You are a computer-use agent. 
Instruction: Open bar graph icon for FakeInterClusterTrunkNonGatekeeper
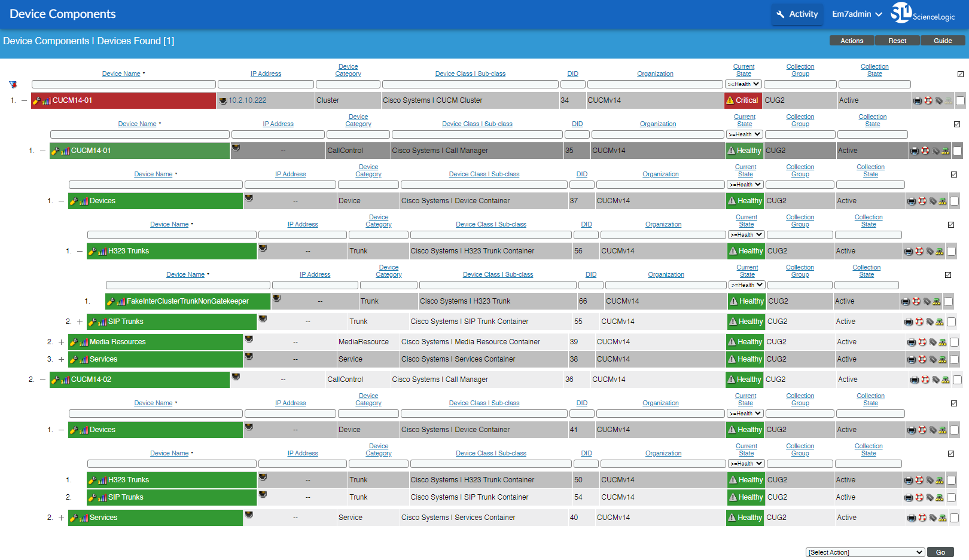tap(121, 302)
